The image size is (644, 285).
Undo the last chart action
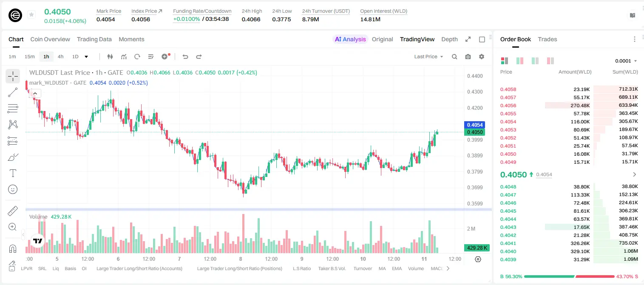click(185, 57)
